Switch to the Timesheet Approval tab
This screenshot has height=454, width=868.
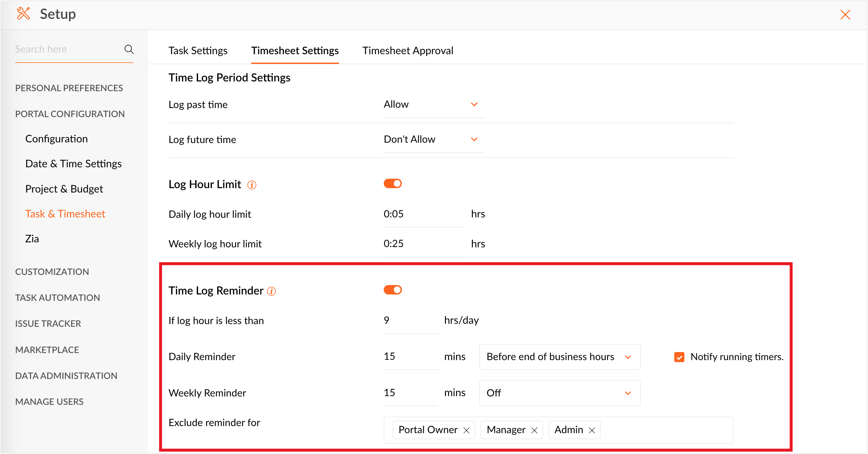pyautogui.click(x=407, y=50)
